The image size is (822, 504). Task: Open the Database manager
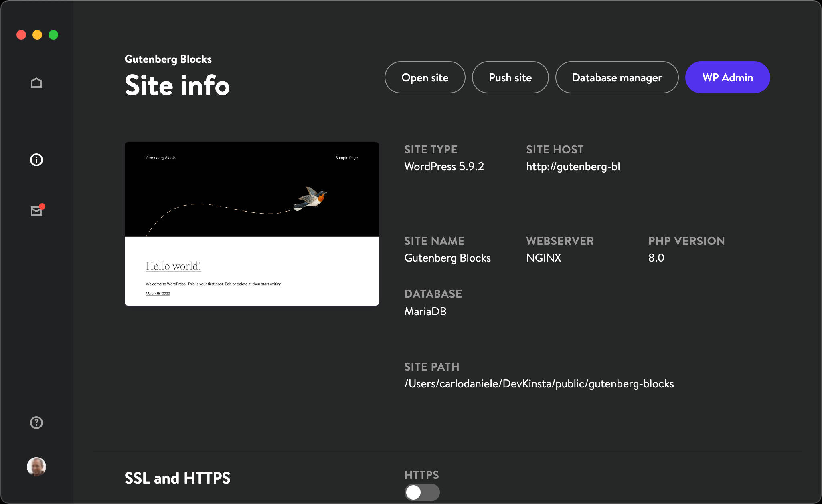click(617, 77)
